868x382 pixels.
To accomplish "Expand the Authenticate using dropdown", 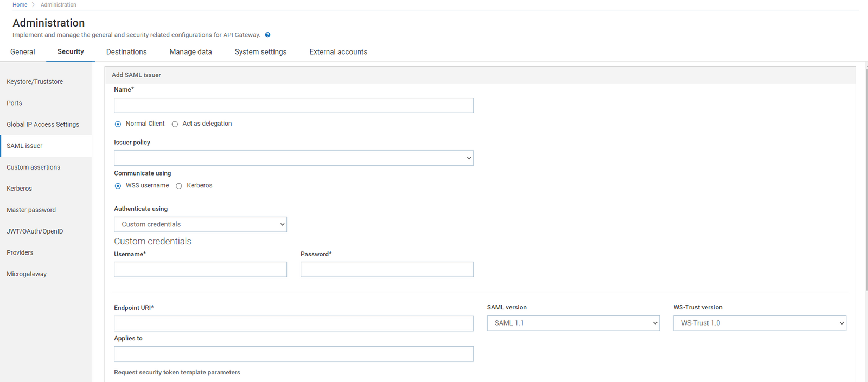I will 200,224.
